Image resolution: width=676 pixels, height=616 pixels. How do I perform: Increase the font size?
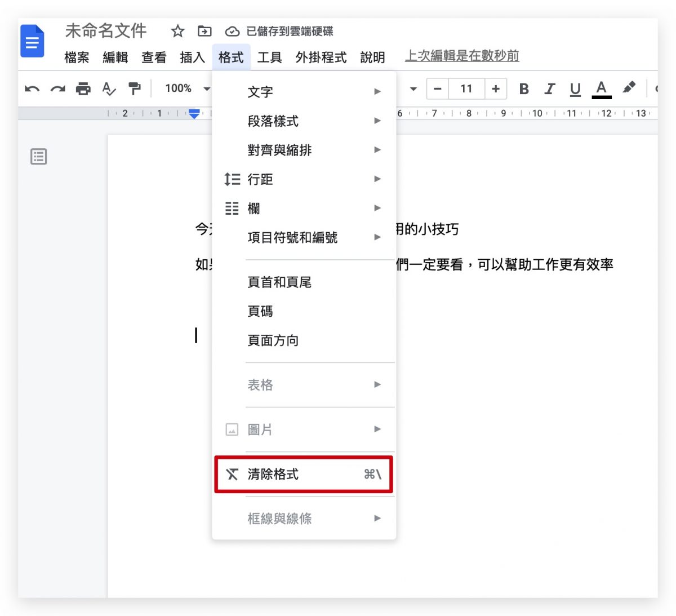click(x=496, y=88)
